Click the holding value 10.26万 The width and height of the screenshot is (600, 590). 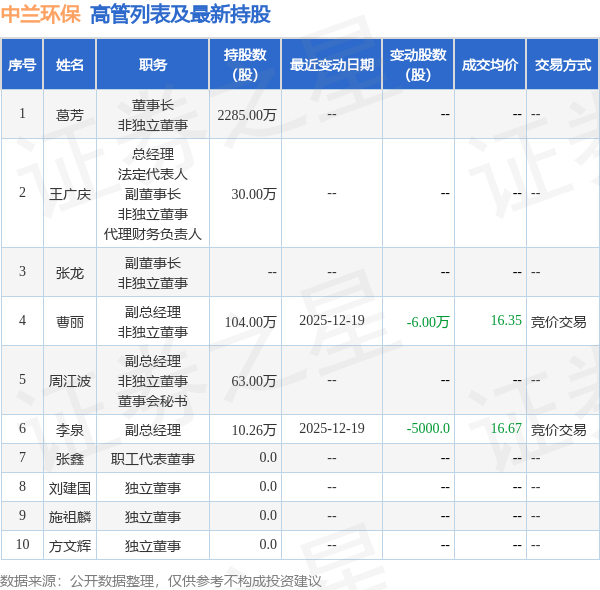[x=254, y=430]
